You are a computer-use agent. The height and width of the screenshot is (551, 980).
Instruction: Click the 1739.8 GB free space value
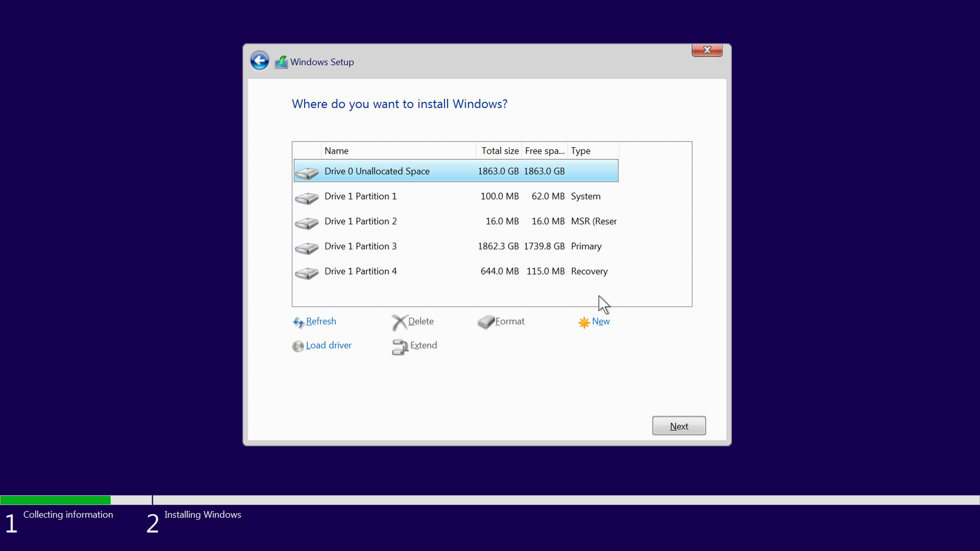tap(544, 246)
